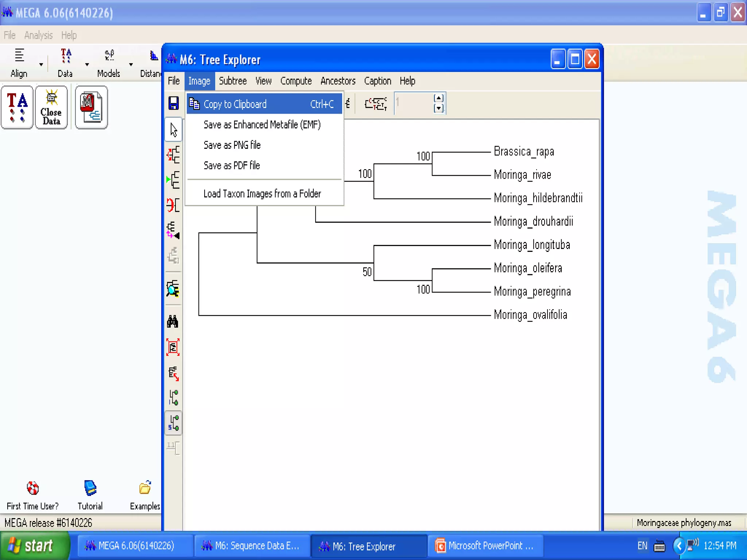Click the display subtree in separate window icon
This screenshot has height=560, width=747.
pos(173,289)
